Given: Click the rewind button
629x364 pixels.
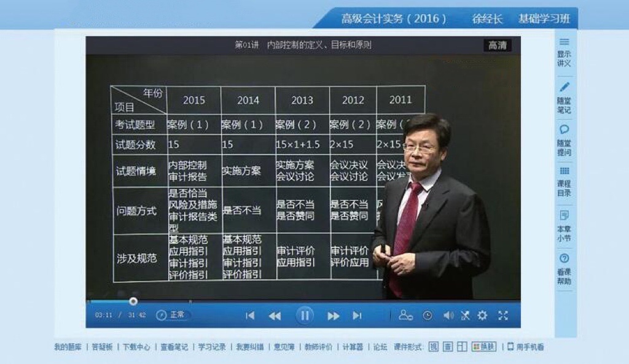Looking at the screenshot, I should point(275,316).
